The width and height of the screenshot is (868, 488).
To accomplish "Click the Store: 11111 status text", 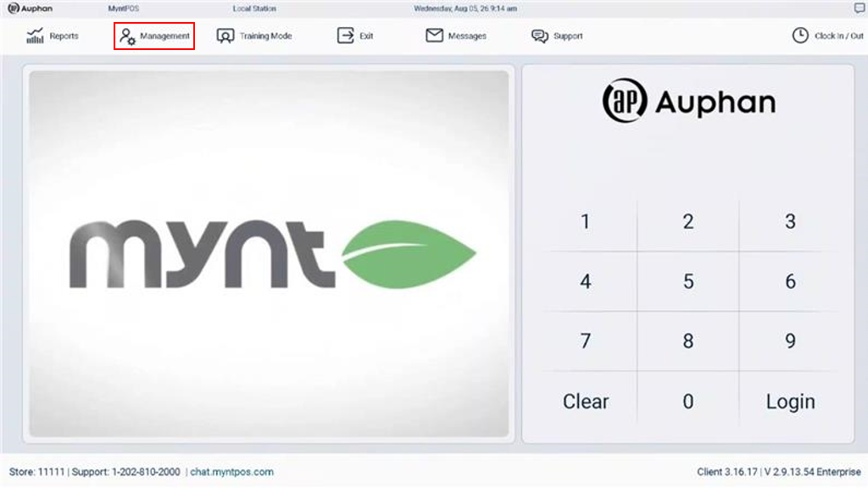I will 36,472.
